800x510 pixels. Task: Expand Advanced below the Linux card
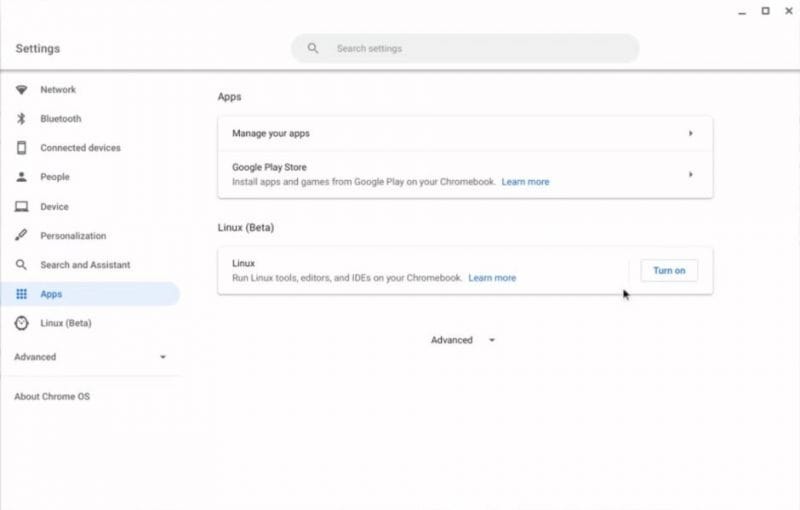(x=463, y=340)
